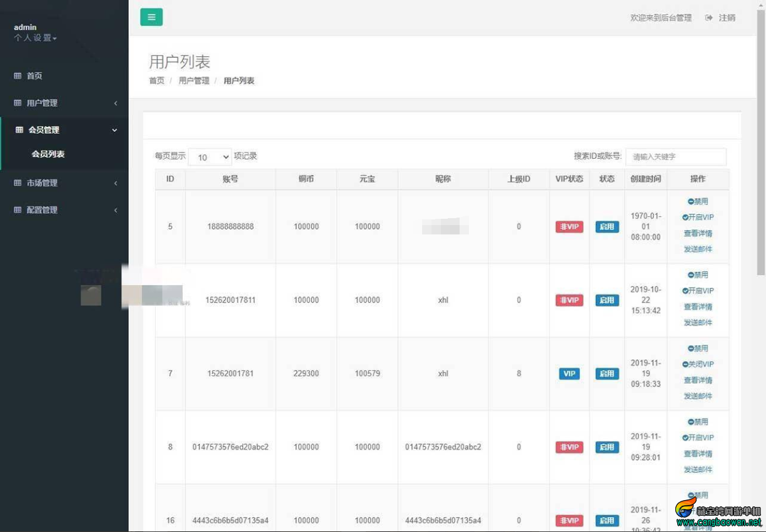
Task: Click the 首页 grid icon in sidebar
Action: pos(18,76)
